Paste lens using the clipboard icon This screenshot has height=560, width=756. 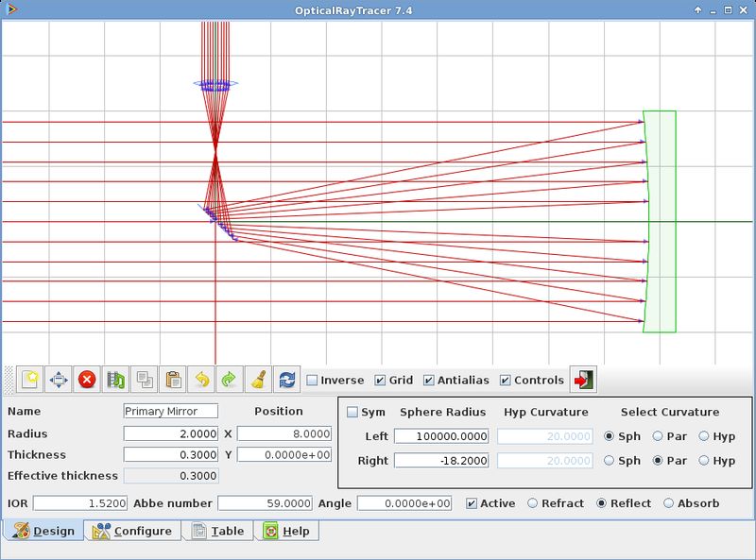[x=173, y=380]
